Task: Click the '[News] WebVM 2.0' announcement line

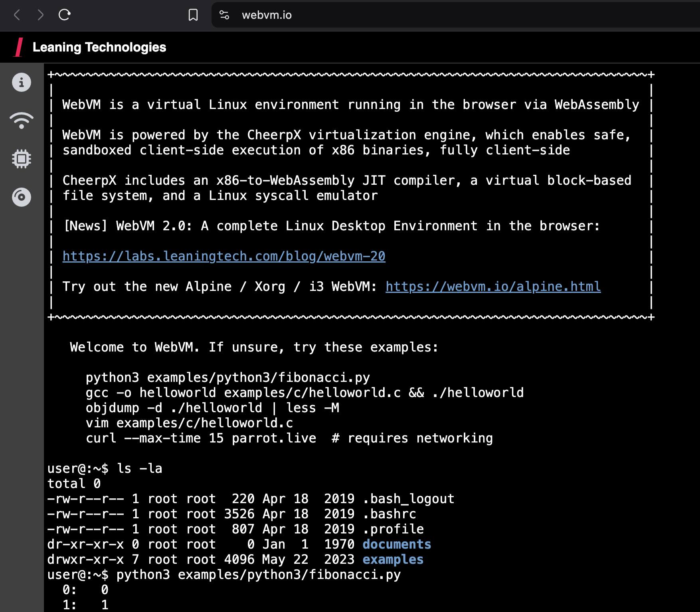Action: pyautogui.click(x=332, y=226)
